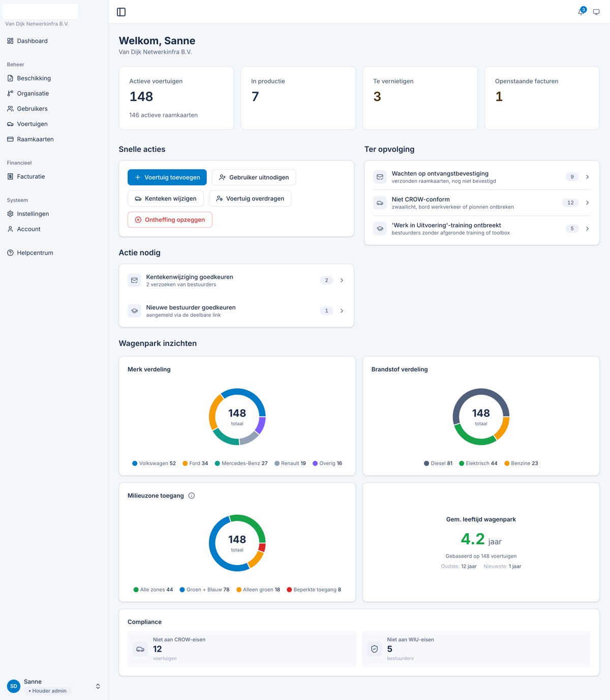Click the Kenteken wijzigen button
This screenshot has width=610, height=700.
pos(166,199)
